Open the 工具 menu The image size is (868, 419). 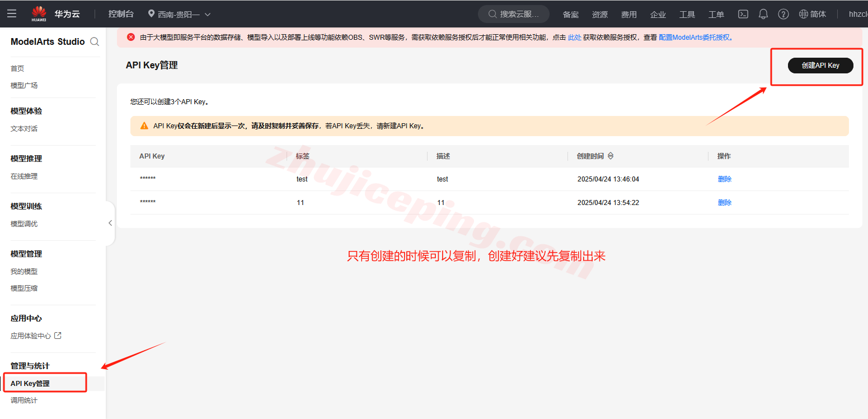click(x=687, y=15)
